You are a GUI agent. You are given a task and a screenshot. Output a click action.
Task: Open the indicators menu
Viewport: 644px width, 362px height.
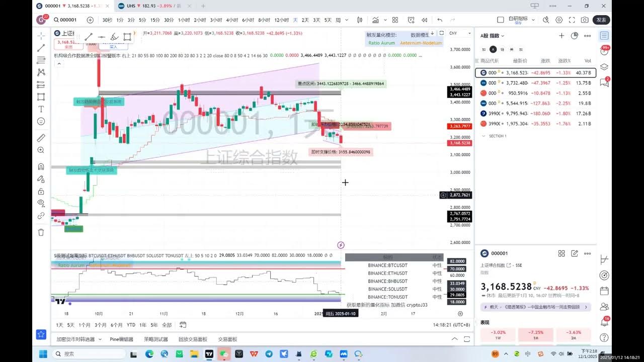click(x=375, y=20)
